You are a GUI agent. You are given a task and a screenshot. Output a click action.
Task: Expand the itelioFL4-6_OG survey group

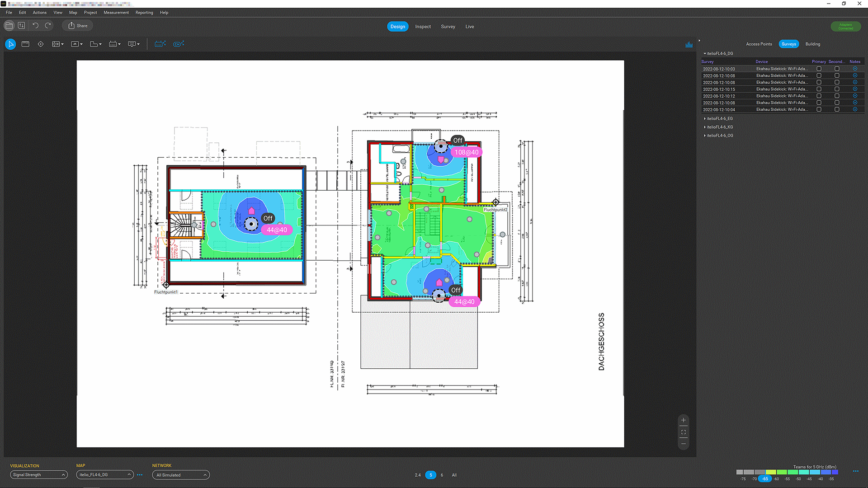click(704, 136)
